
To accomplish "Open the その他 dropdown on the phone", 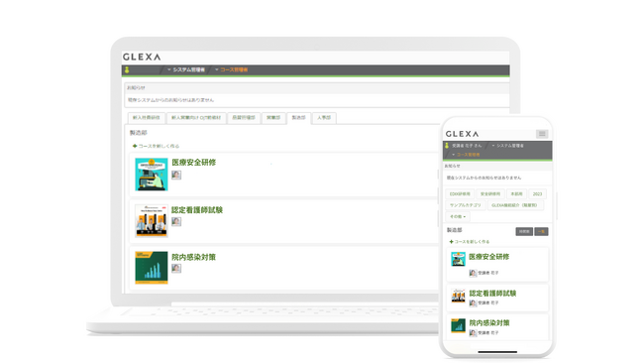I will [458, 216].
